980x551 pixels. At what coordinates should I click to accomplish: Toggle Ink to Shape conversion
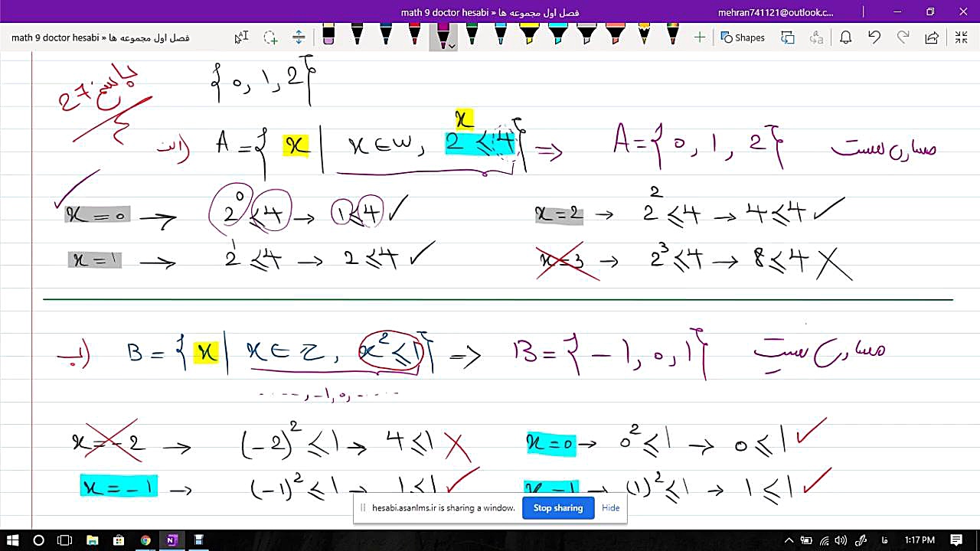pos(787,37)
